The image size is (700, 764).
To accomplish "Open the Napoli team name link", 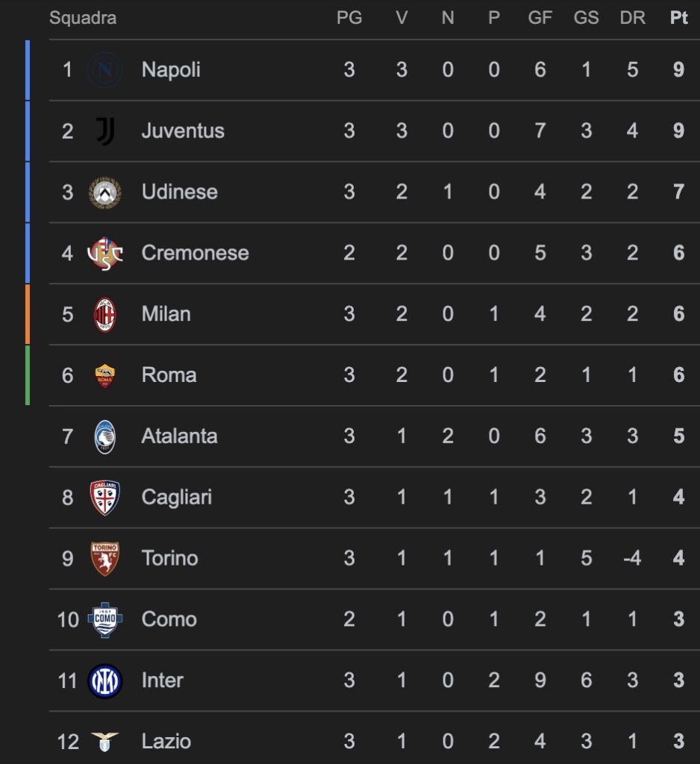I will (x=171, y=70).
